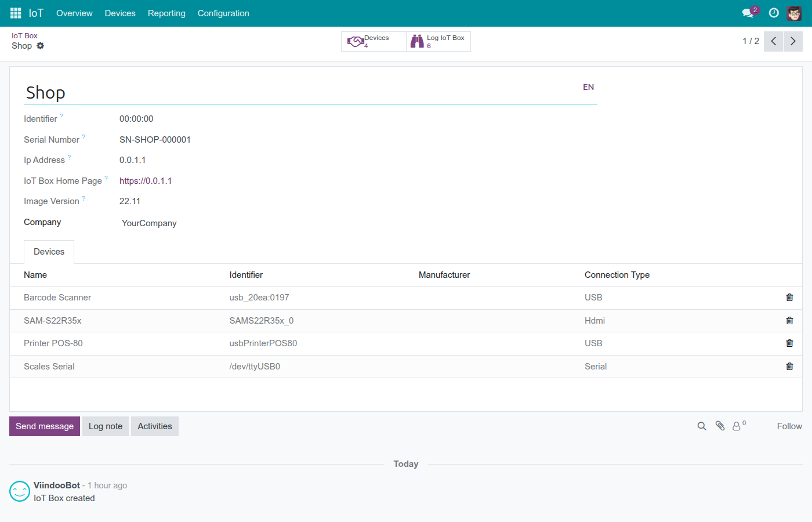
Task: Click the Company field YourCompany
Action: point(149,223)
